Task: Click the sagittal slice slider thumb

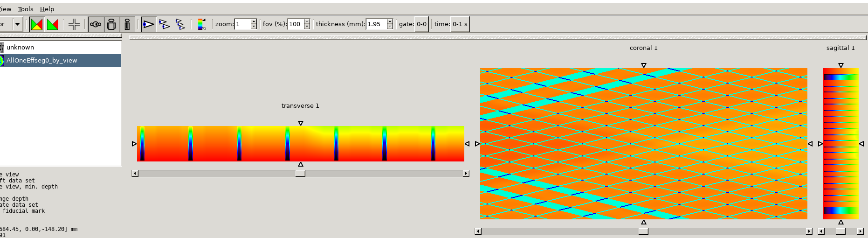Action: coord(840,231)
